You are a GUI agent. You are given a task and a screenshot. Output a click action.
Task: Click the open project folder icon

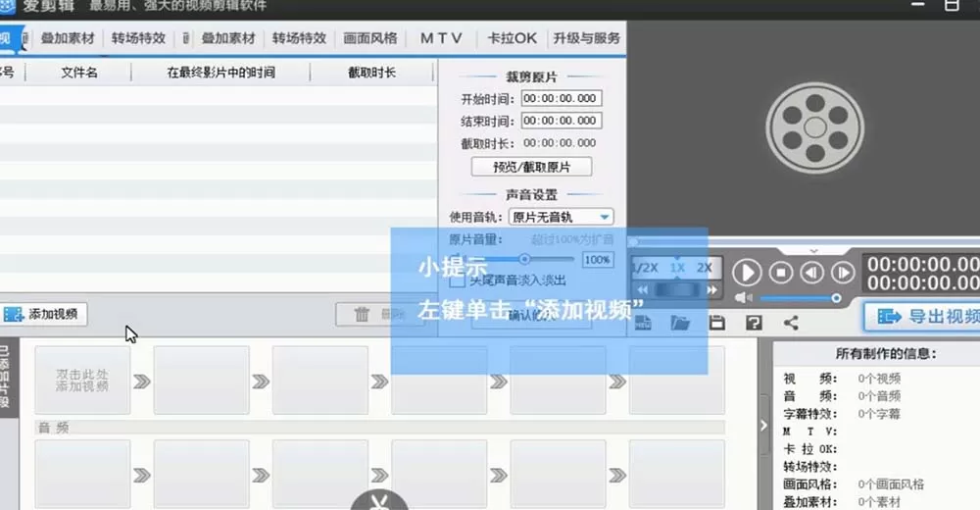680,323
